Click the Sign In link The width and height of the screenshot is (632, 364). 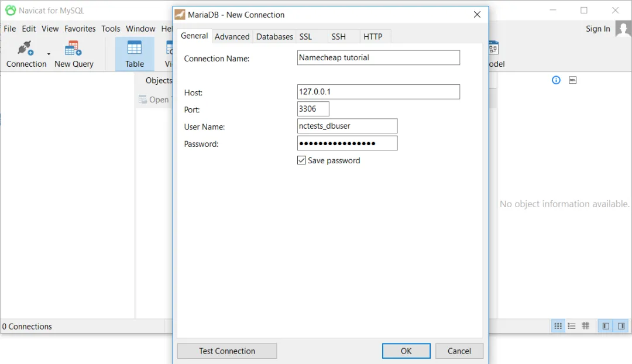pos(597,29)
